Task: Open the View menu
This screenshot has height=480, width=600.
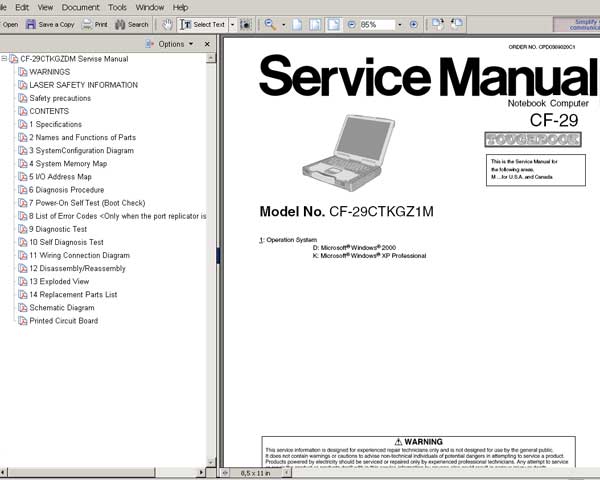Action: (45, 7)
